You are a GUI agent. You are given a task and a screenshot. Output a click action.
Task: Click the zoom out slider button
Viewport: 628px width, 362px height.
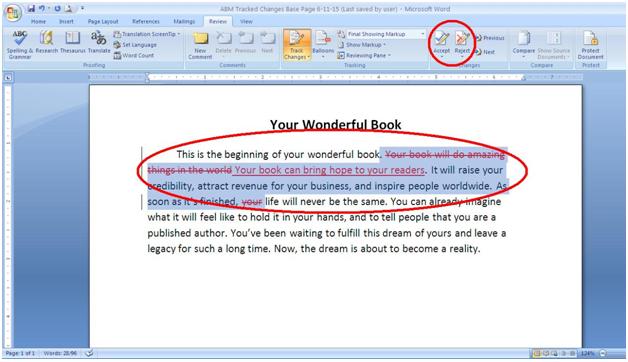pos(603,354)
